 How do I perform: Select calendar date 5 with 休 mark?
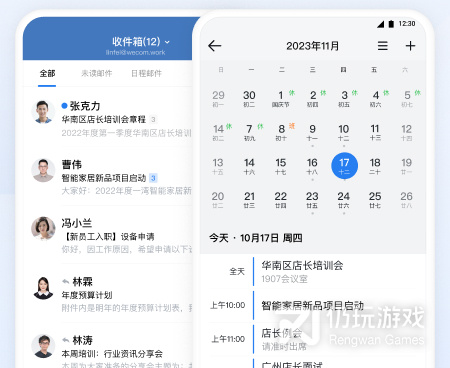pos(407,99)
